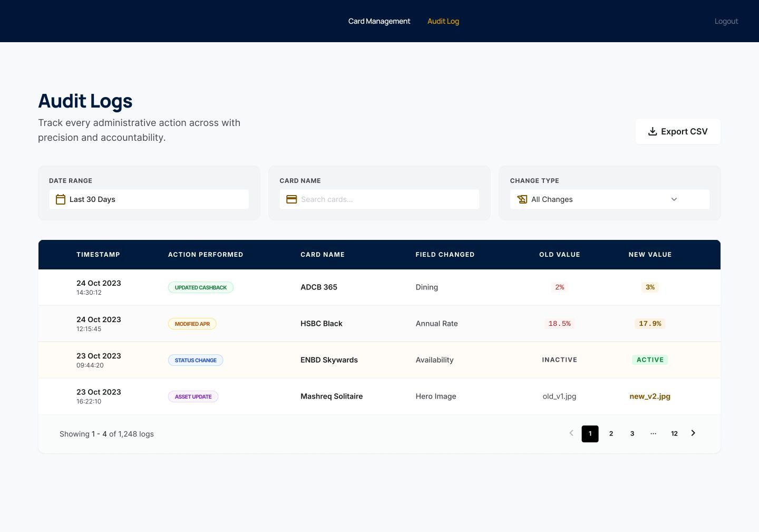
Task: Jump to page 12 of logs
Action: click(x=674, y=434)
